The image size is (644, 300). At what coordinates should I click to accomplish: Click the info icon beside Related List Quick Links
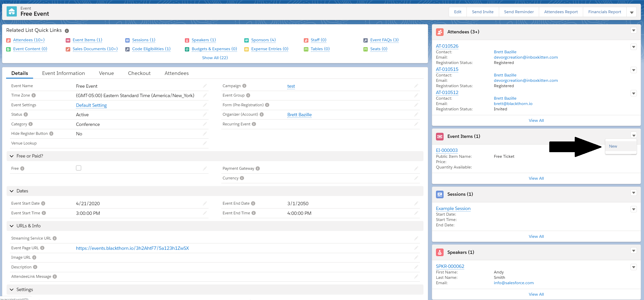(67, 31)
